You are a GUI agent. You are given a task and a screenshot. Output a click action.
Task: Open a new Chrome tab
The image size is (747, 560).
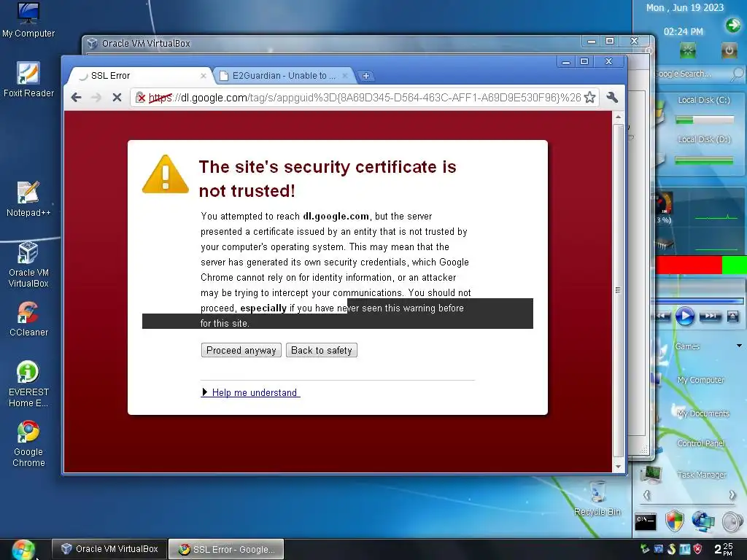click(x=366, y=76)
